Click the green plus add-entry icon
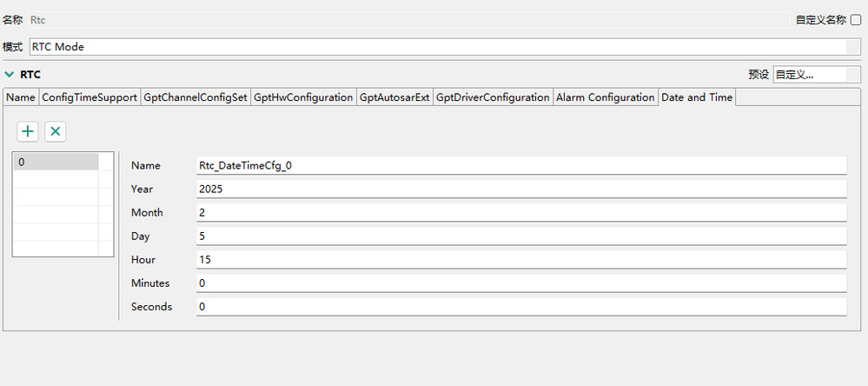Screen dimensions: 868x386 pyautogui.click(x=28, y=131)
